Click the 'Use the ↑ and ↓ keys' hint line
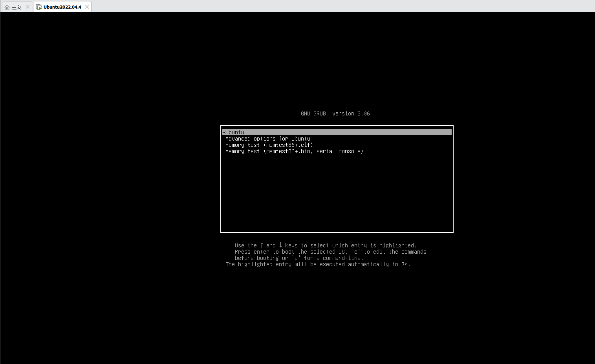The height and width of the screenshot is (364, 595). coord(326,245)
